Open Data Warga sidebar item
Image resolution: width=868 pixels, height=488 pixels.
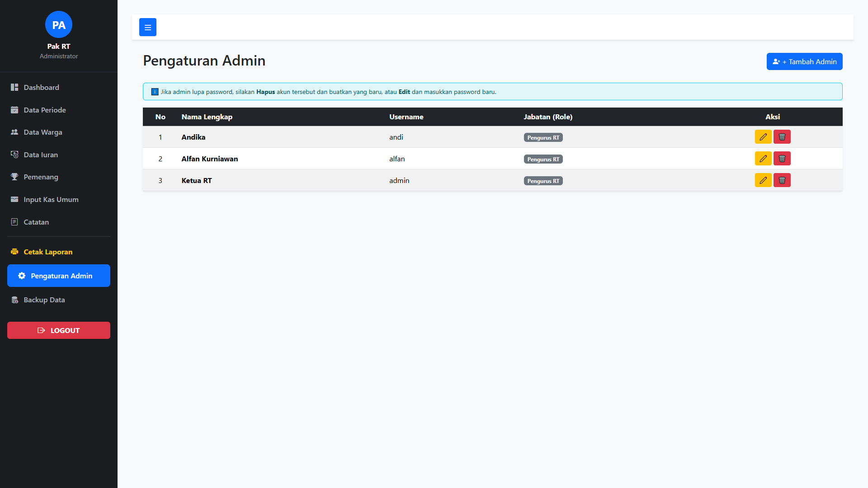(42, 132)
